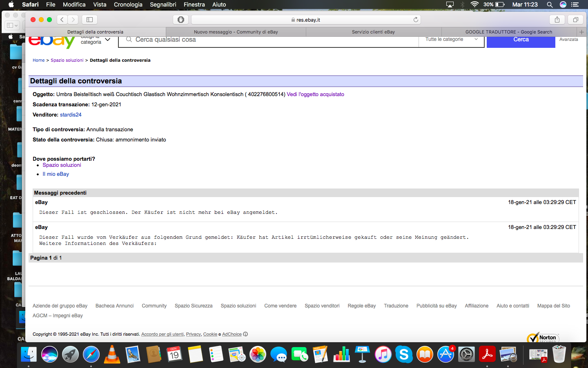Toggle Safari sidebar button
The height and width of the screenshot is (368, 588).
89,19
